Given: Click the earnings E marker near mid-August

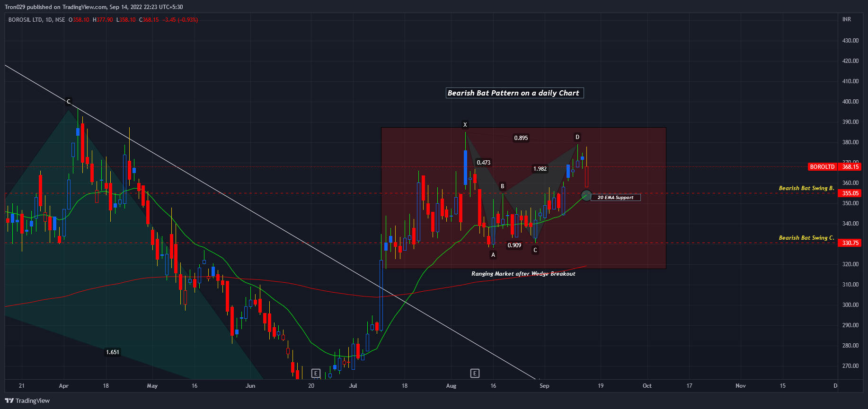Looking at the screenshot, I should click(x=475, y=373).
